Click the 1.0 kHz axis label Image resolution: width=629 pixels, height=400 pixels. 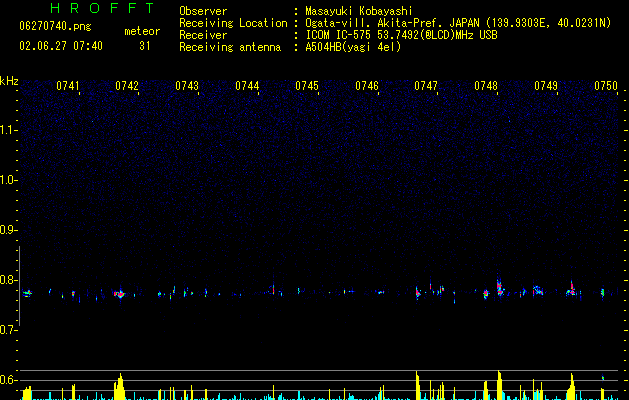9,180
